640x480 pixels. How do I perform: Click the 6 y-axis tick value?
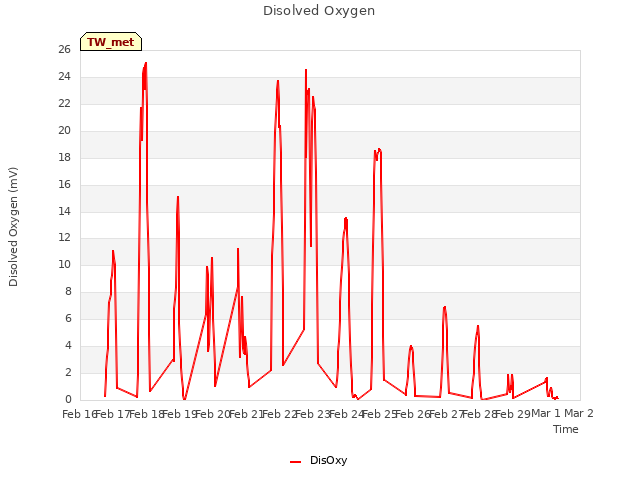(68, 318)
